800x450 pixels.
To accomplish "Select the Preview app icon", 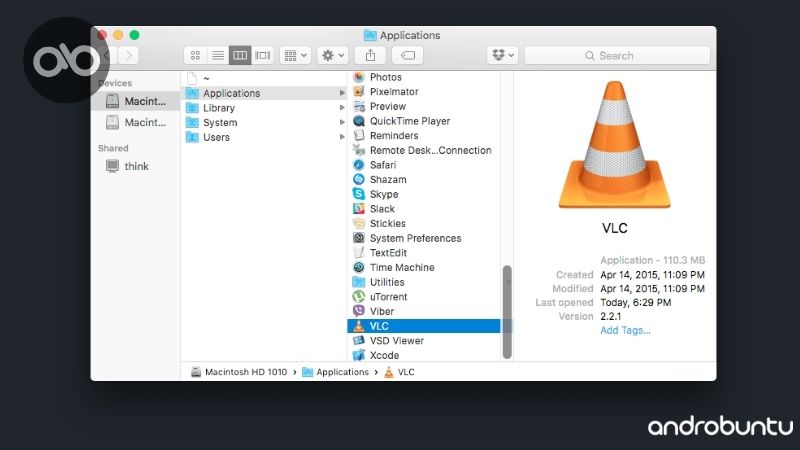I will (x=359, y=106).
